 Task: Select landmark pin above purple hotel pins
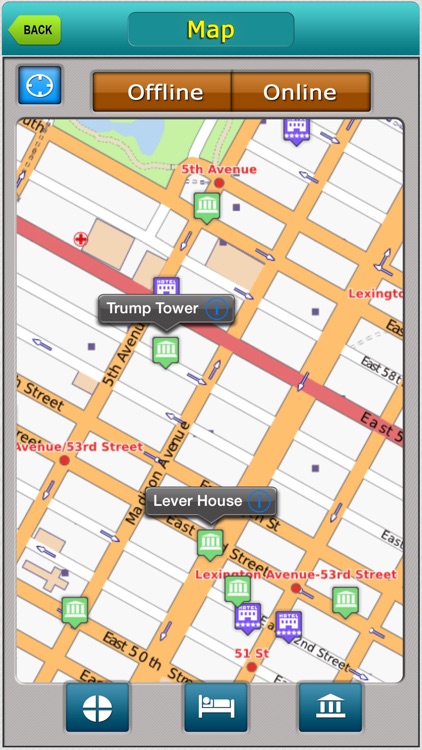click(238, 590)
